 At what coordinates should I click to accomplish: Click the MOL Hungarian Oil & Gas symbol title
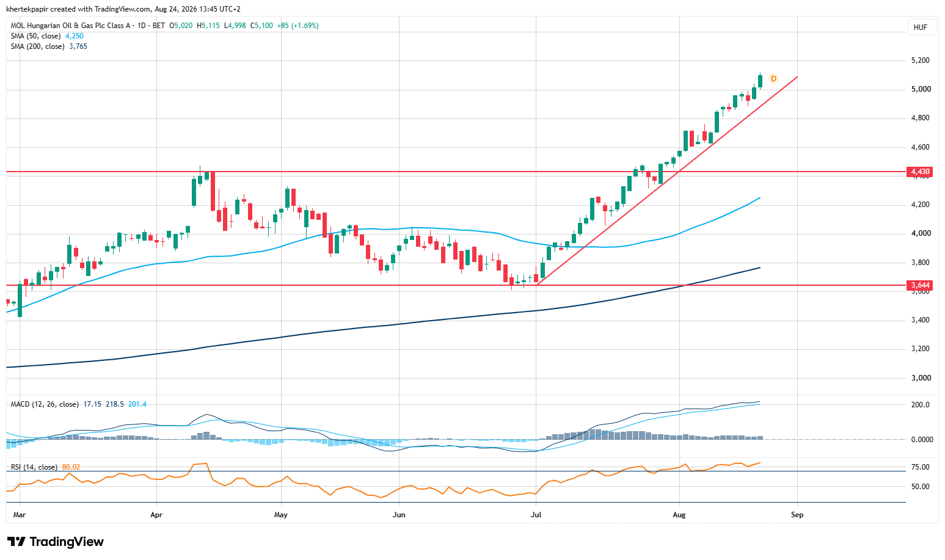point(71,26)
